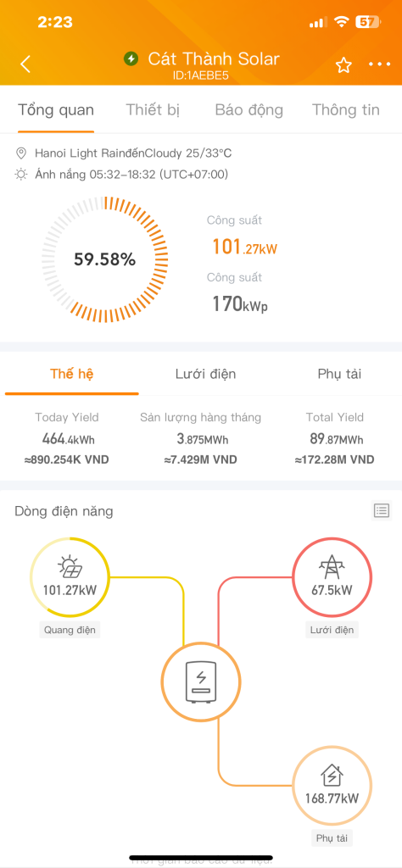Favorite the plant with star icon
This screenshot has height=868, width=402.
pos(343,66)
